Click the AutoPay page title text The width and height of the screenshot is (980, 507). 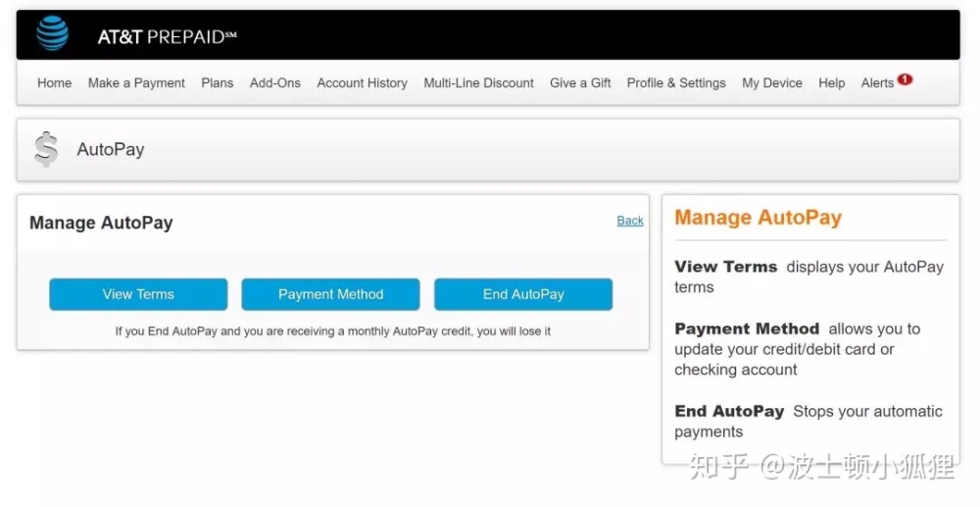(111, 149)
